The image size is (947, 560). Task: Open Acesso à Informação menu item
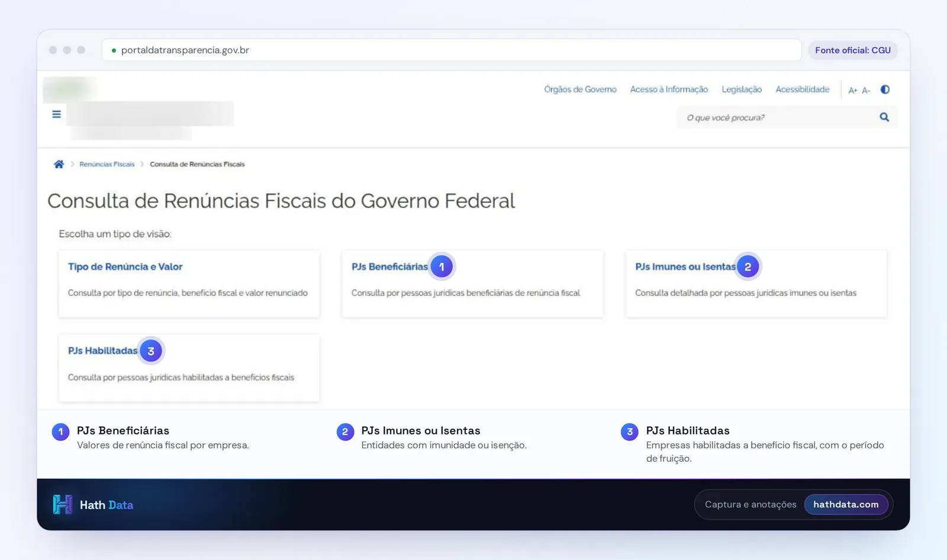669,89
